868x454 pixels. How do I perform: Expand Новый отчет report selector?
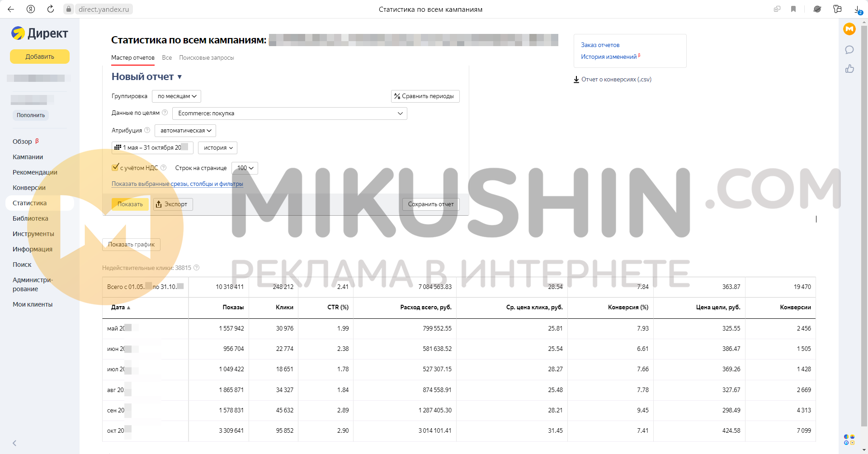pyautogui.click(x=147, y=77)
